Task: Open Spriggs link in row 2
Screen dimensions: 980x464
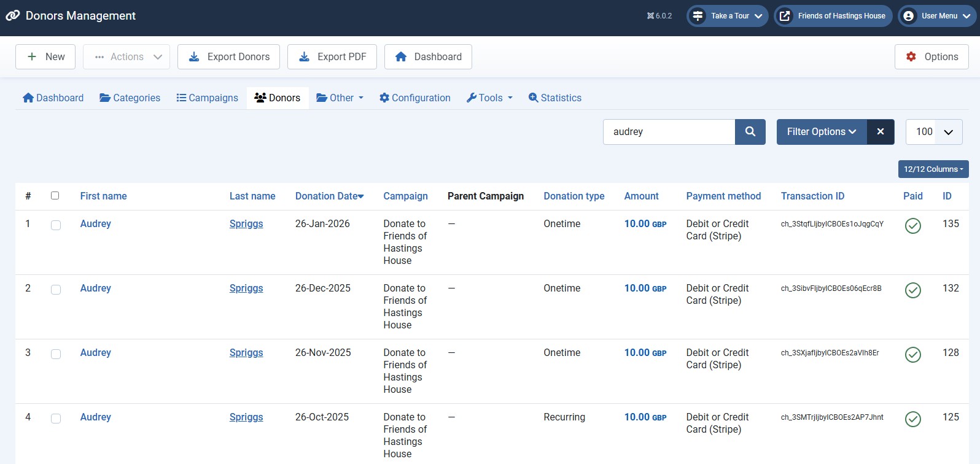Action: pyautogui.click(x=246, y=288)
